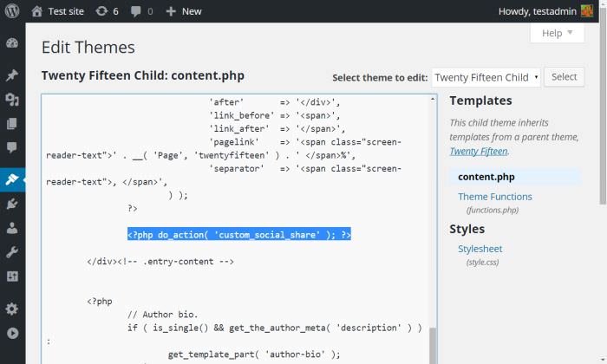The width and height of the screenshot is (607, 364).
Task: Click the 'Select theme to edit:' label
Action: (x=380, y=78)
